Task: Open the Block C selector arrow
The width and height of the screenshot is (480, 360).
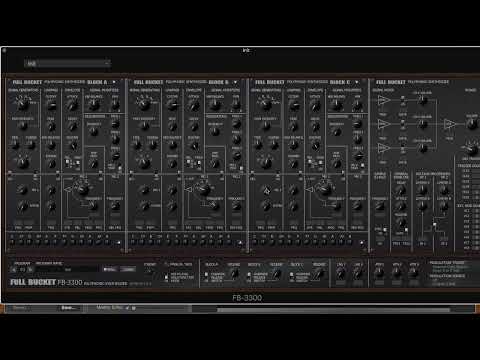Action: (357, 82)
